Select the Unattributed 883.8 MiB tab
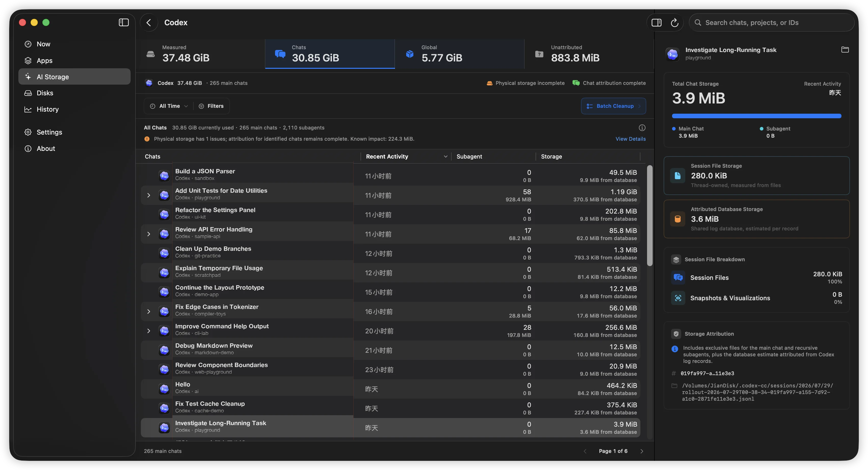 click(x=589, y=54)
